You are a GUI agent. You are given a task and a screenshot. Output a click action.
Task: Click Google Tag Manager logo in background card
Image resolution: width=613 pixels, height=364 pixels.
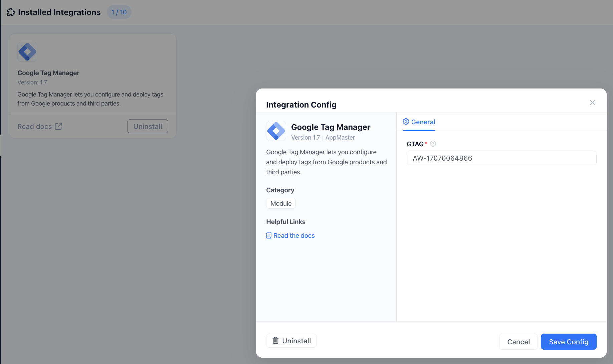27,52
